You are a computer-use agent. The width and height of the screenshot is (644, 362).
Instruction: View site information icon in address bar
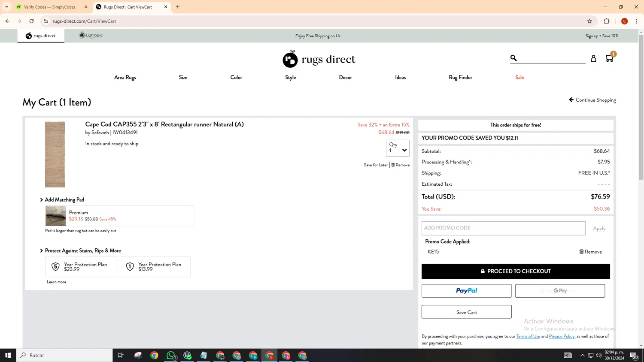coord(46,21)
